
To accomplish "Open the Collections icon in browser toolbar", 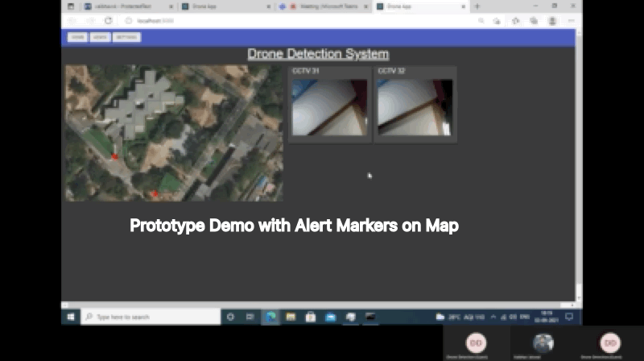I will [534, 21].
